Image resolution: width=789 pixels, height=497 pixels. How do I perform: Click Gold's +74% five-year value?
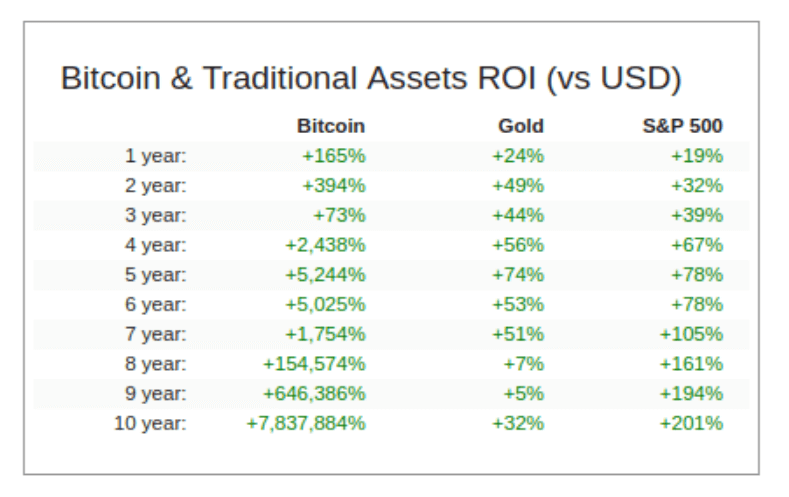[518, 275]
